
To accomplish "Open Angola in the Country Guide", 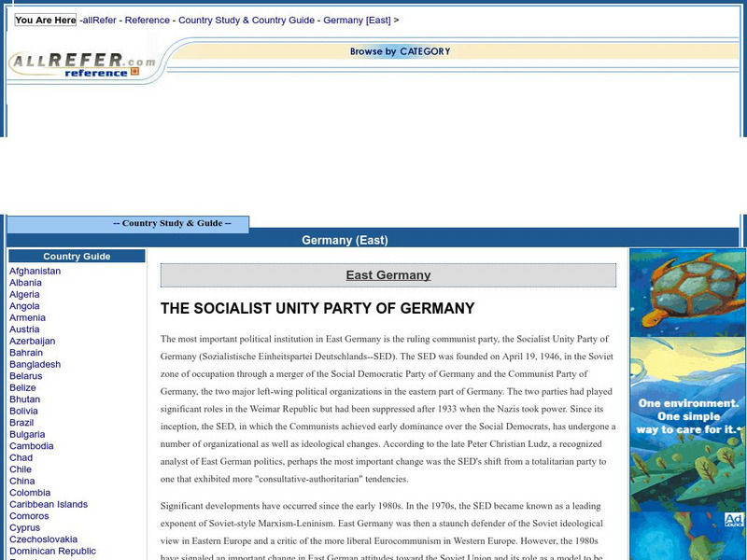I will click(x=24, y=306).
